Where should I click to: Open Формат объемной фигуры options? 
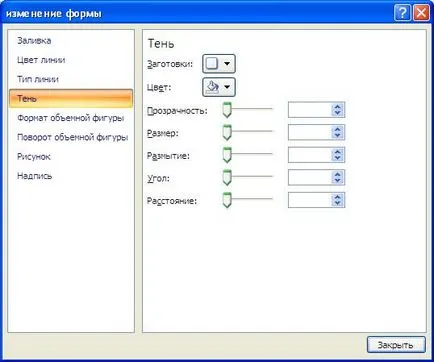(x=71, y=118)
